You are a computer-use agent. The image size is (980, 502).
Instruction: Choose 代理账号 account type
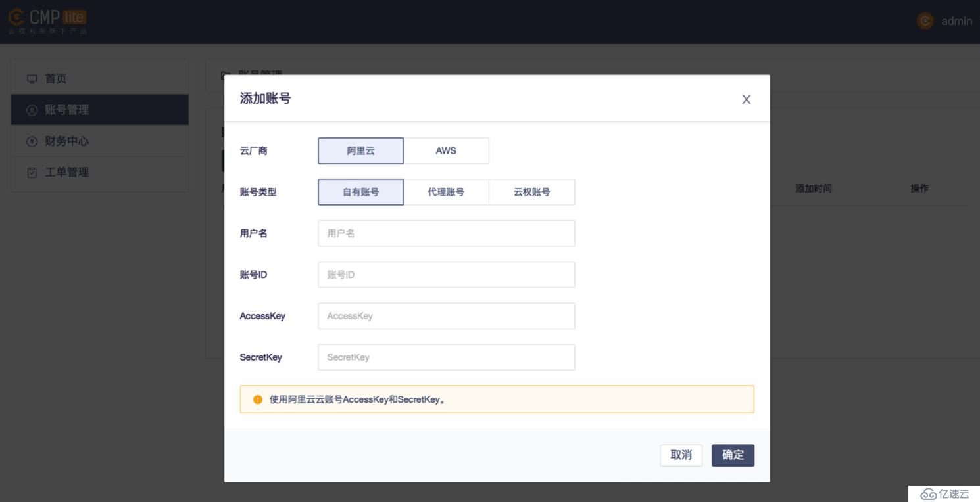446,192
